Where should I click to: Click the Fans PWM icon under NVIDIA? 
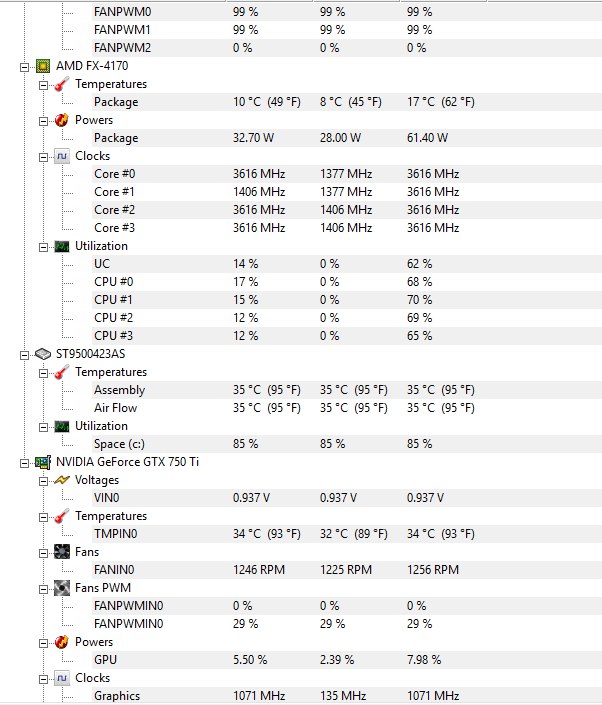(62, 588)
